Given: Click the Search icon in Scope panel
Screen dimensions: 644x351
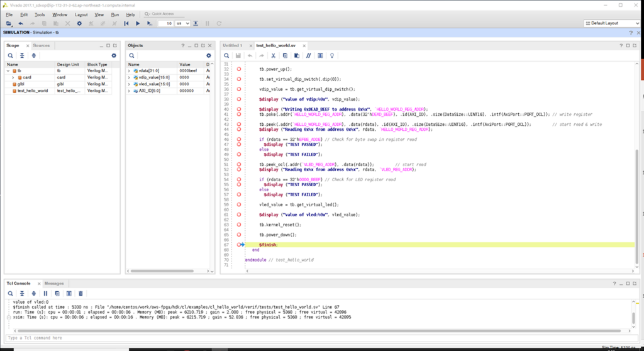Looking at the screenshot, I should (x=10, y=55).
